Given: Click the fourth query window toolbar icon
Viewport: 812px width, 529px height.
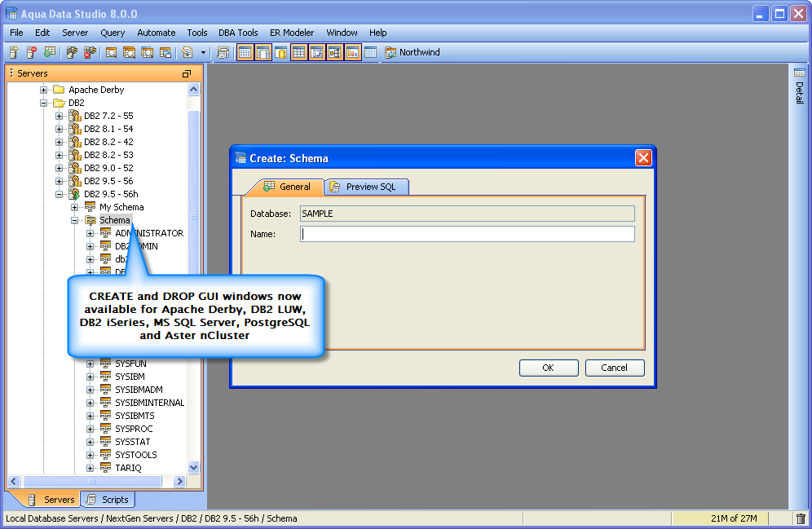Looking at the screenshot, I should click(x=165, y=52).
